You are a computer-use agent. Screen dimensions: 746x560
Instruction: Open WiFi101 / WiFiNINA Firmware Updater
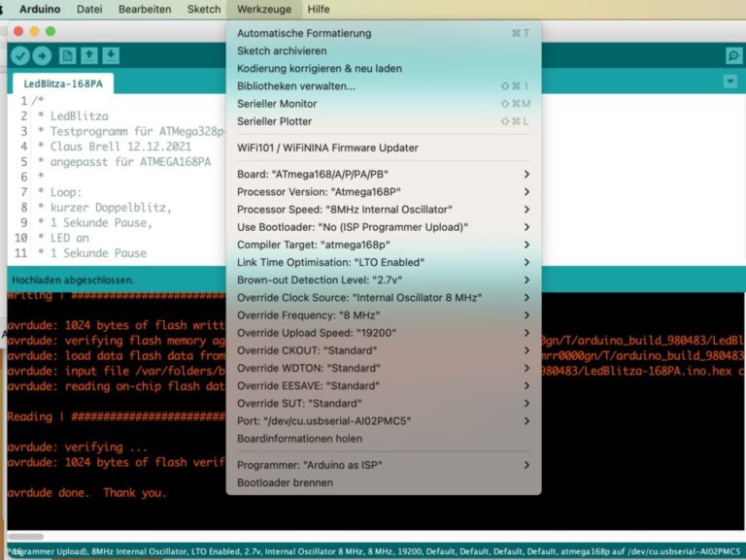pos(327,148)
